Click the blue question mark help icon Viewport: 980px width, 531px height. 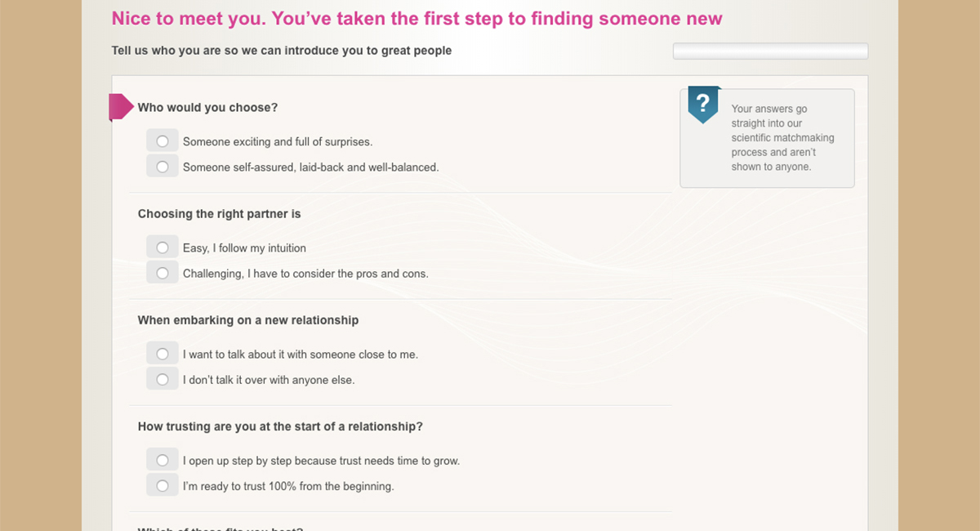click(703, 104)
